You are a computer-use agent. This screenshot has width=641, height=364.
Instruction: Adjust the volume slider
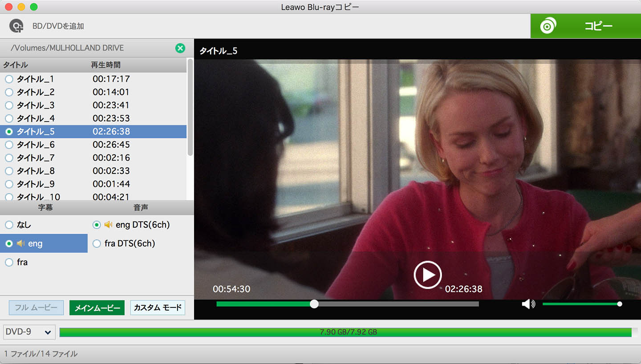[x=581, y=304]
